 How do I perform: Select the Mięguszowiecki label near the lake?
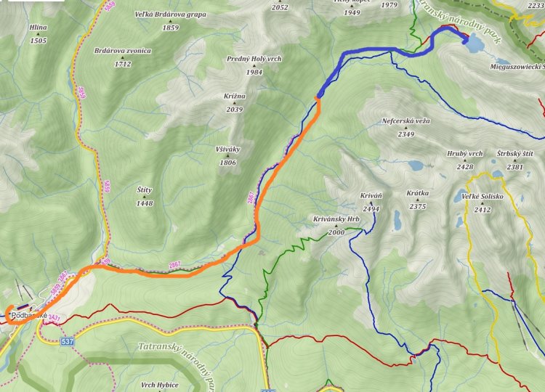[x=517, y=67]
